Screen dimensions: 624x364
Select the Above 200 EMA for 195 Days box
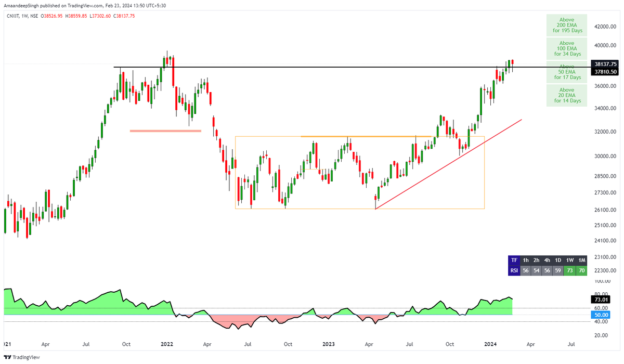coord(567,25)
